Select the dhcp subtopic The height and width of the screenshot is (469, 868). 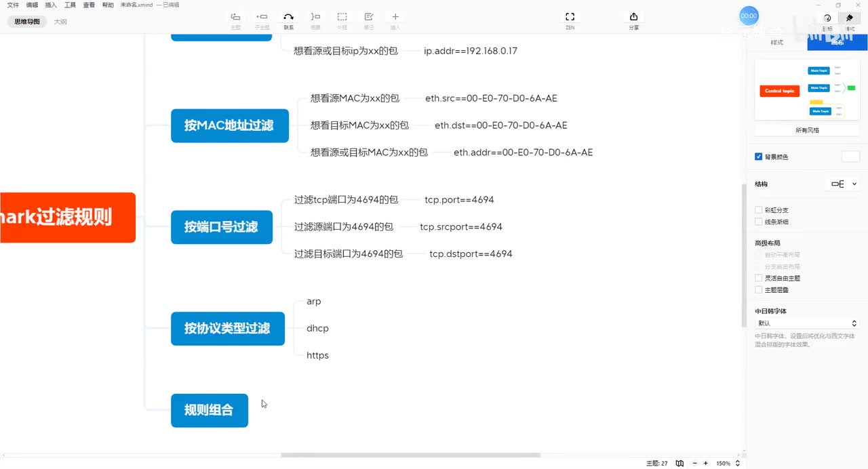click(x=317, y=329)
